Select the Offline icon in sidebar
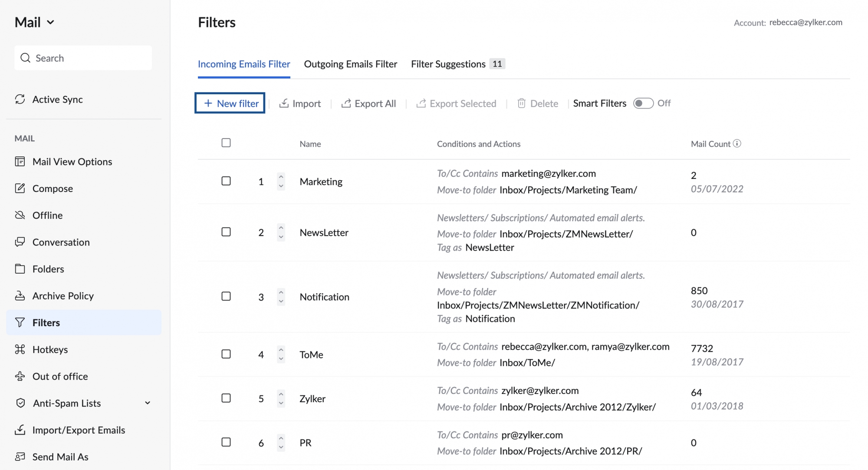 (20, 215)
